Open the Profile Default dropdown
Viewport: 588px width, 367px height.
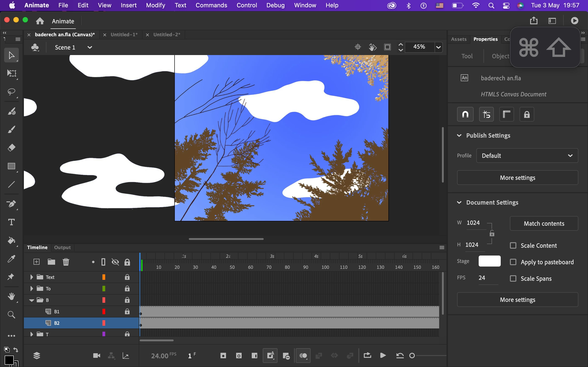coord(527,156)
